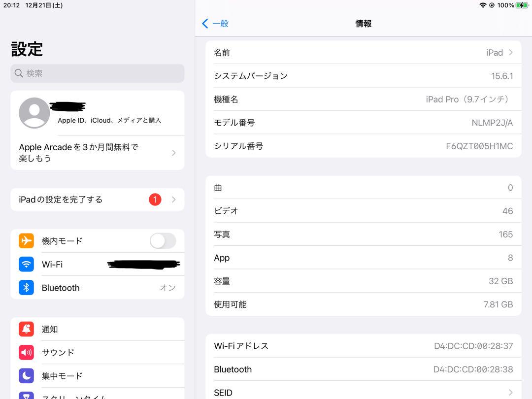
Task: Open 通知 settings
Action: tap(98, 329)
